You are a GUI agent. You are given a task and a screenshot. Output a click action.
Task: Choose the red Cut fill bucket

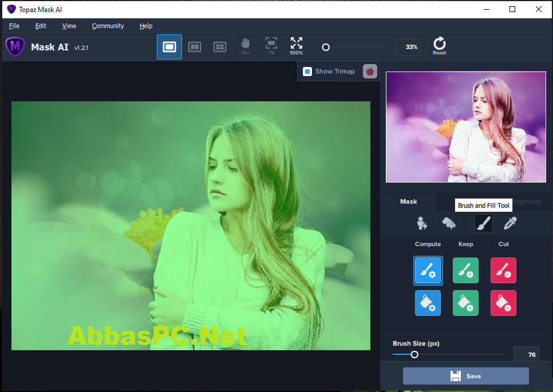tap(503, 303)
